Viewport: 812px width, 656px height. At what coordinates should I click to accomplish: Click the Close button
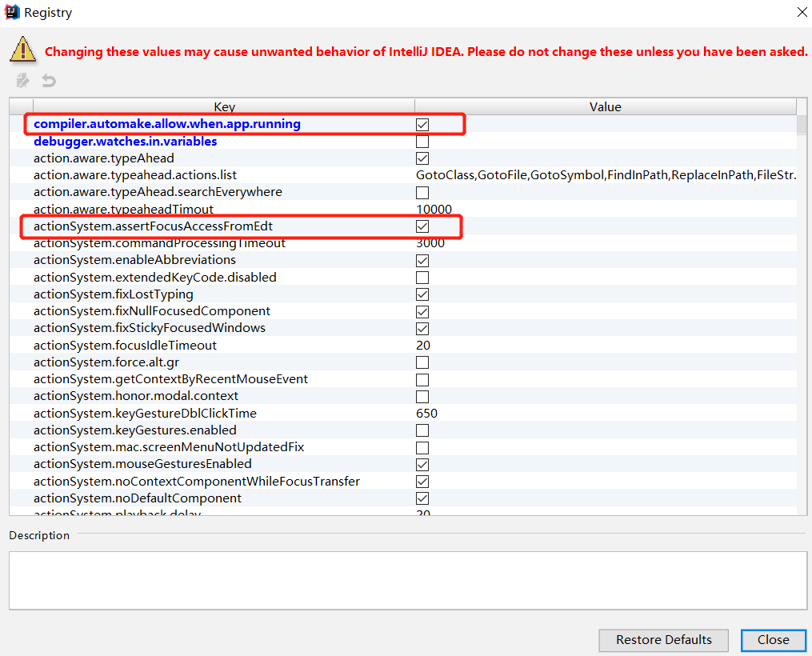click(773, 640)
